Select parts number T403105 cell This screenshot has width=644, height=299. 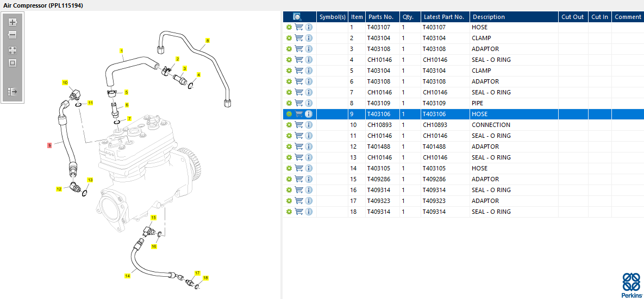[383, 168]
